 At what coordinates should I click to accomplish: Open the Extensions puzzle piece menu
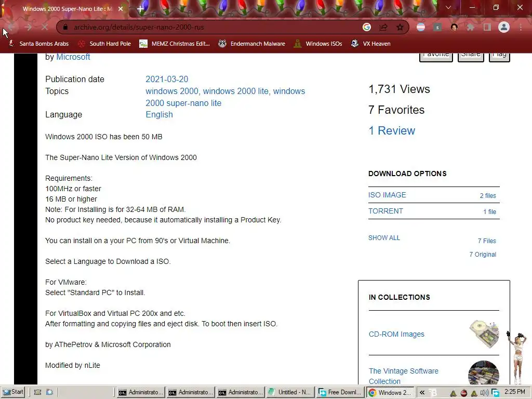[471, 27]
